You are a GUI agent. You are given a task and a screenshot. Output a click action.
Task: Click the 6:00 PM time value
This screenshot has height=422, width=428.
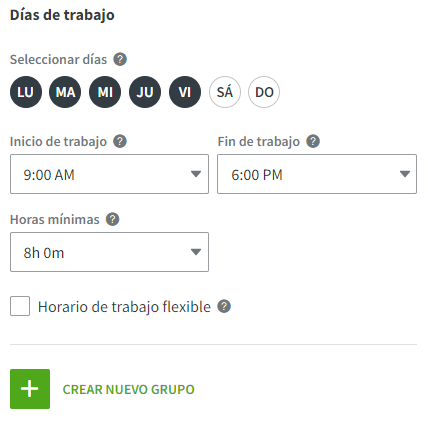257,175
